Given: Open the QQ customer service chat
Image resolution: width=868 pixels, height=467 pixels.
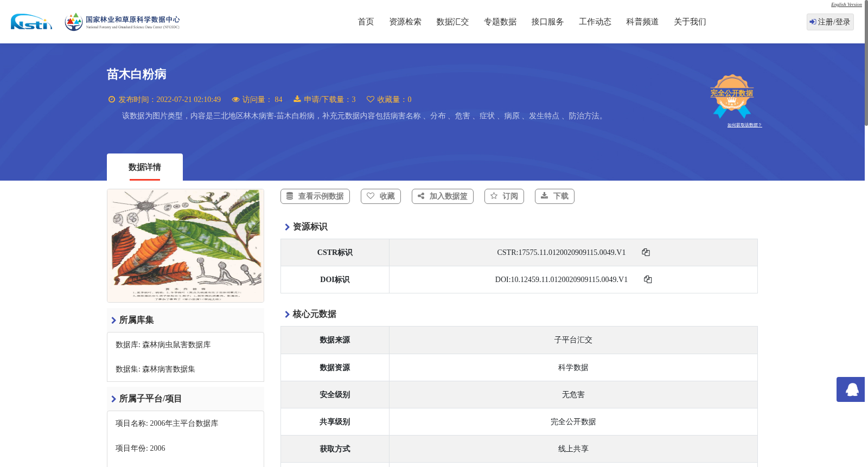Looking at the screenshot, I should coord(851,389).
